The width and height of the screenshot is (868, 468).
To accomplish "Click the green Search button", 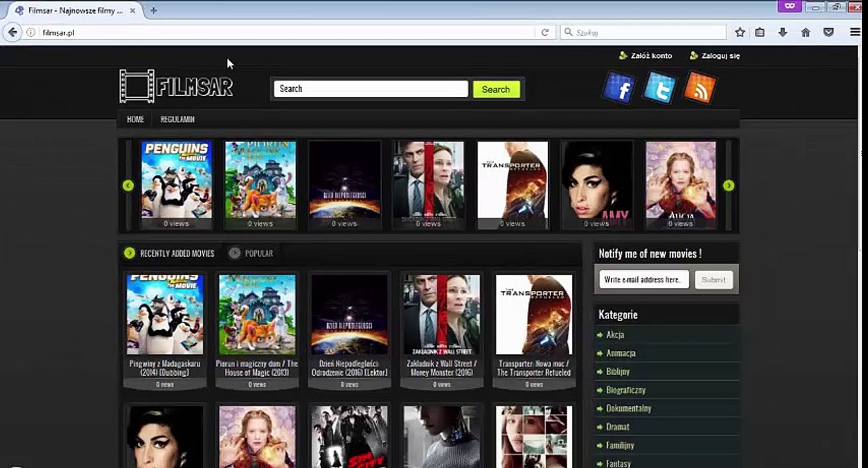I will pos(496,90).
